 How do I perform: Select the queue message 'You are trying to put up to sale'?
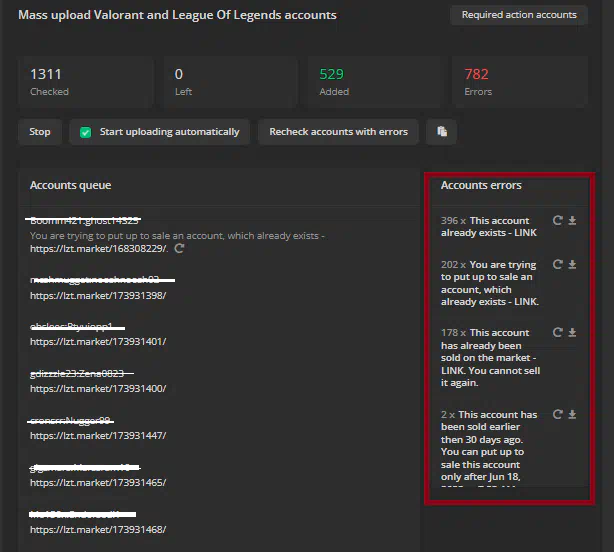click(x=177, y=236)
